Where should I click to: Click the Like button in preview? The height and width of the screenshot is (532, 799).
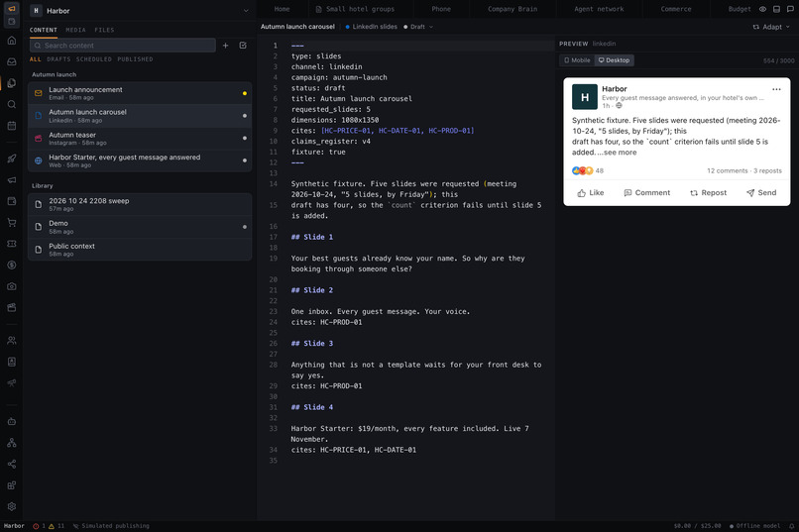tap(591, 193)
